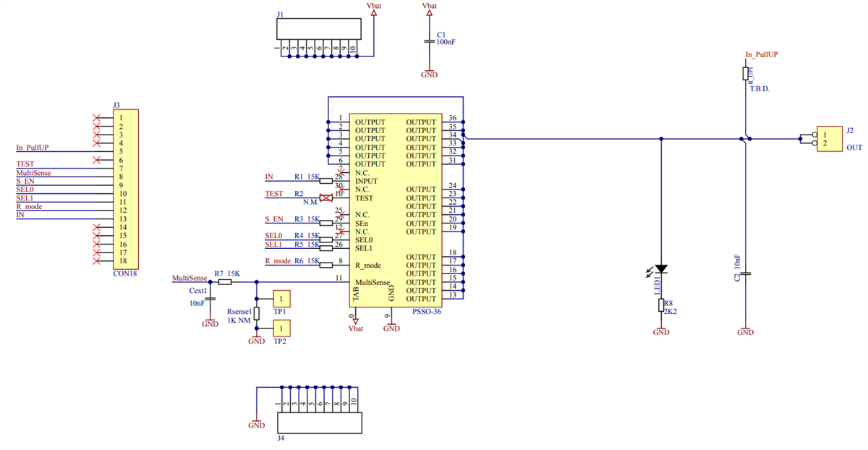Click the C2 10nF capacitor symbol

(x=744, y=274)
